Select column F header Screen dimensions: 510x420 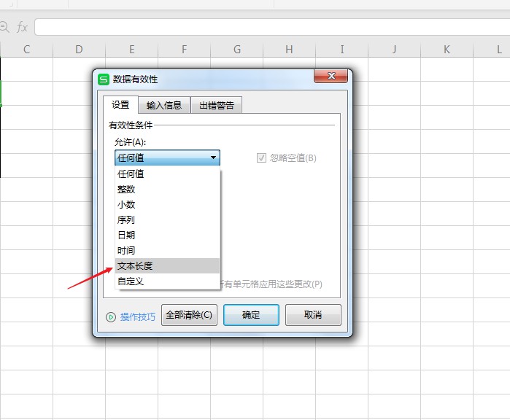[x=184, y=50]
